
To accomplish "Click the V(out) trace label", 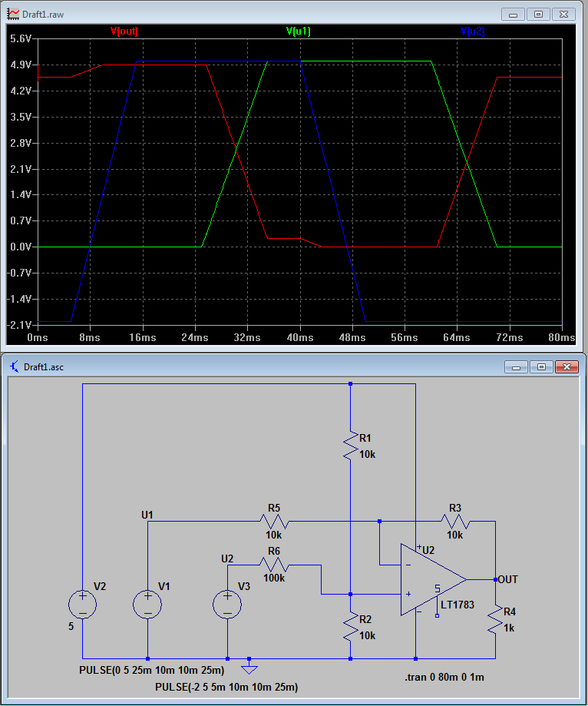I will coord(124,31).
